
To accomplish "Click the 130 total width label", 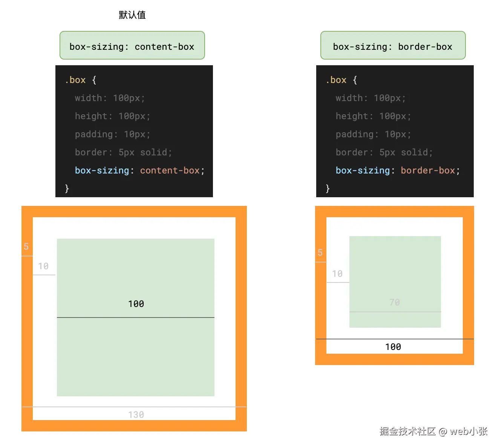I will 136,415.
